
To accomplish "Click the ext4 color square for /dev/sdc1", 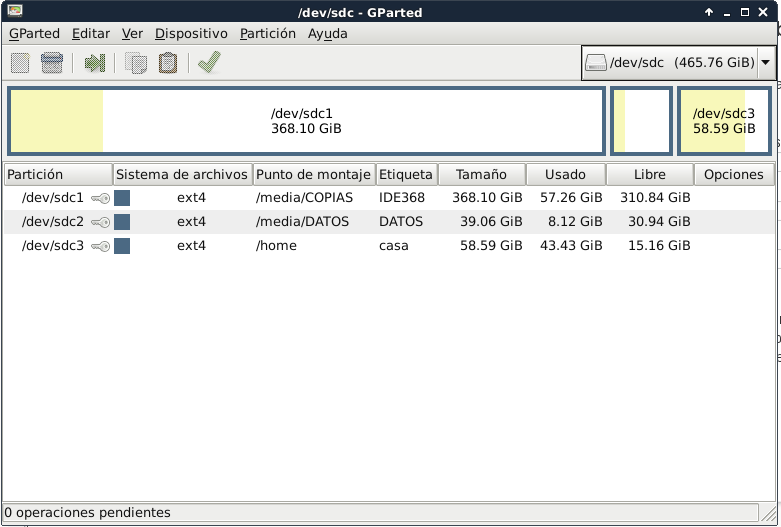I will tap(122, 198).
